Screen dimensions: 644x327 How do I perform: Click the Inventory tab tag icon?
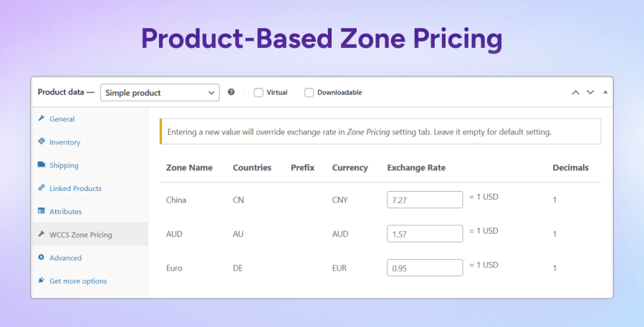(41, 142)
